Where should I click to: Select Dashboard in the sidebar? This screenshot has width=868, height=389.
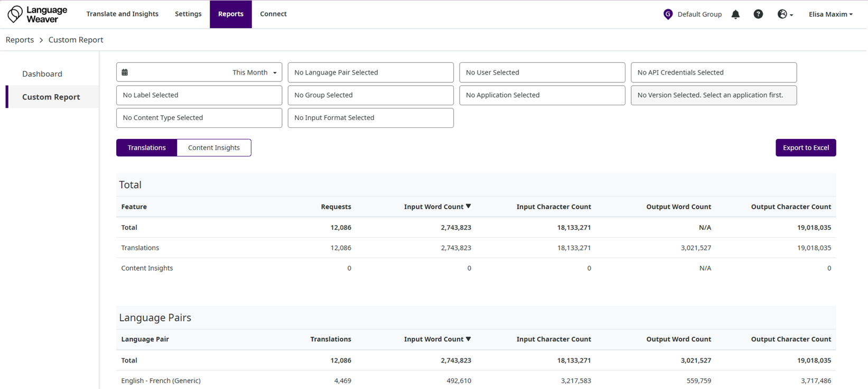42,74
